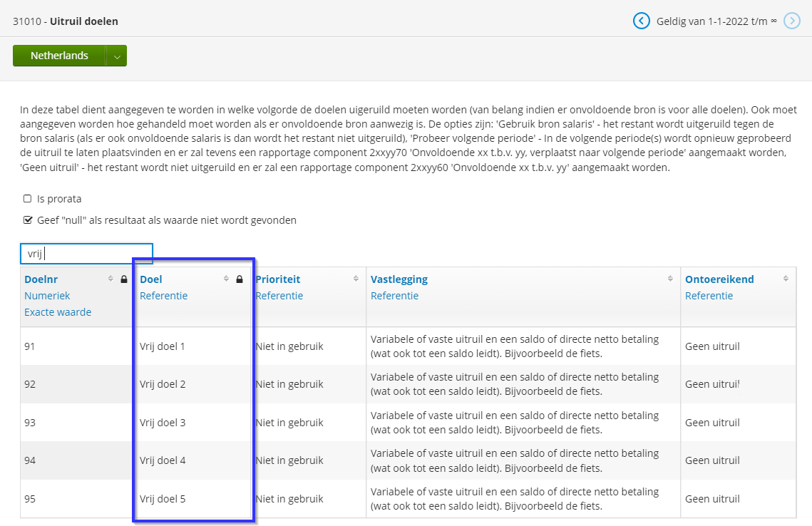The height and width of the screenshot is (526, 812).
Task: Click the sort icon on the Doelnr column
Action: tap(112, 279)
